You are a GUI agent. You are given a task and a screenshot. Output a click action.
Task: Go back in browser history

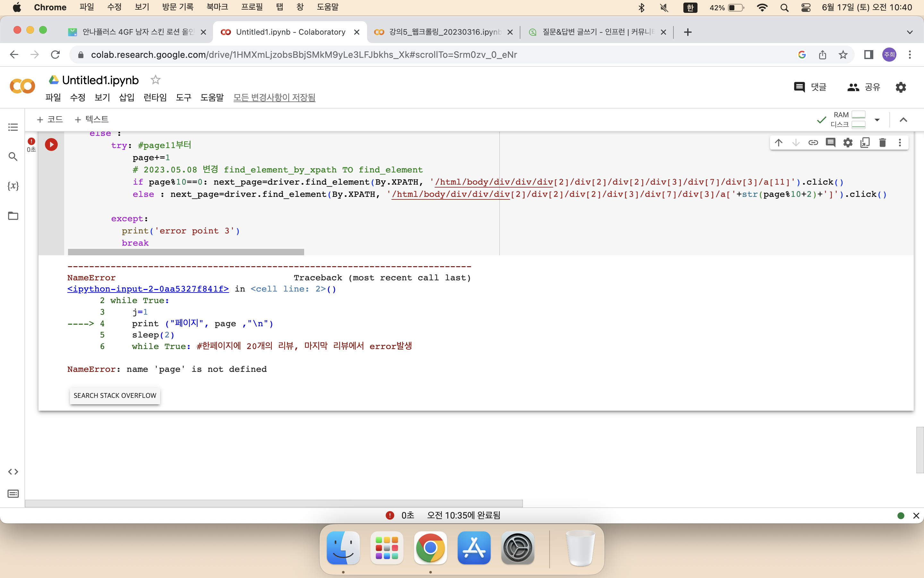(x=14, y=55)
